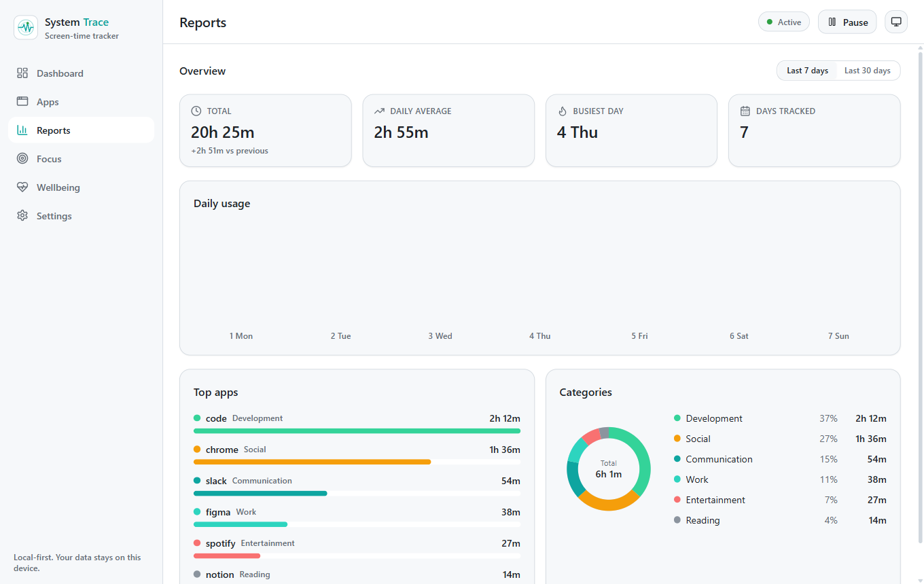This screenshot has width=924, height=584.
Task: Click the 7 Sun chart label
Action: (x=838, y=336)
